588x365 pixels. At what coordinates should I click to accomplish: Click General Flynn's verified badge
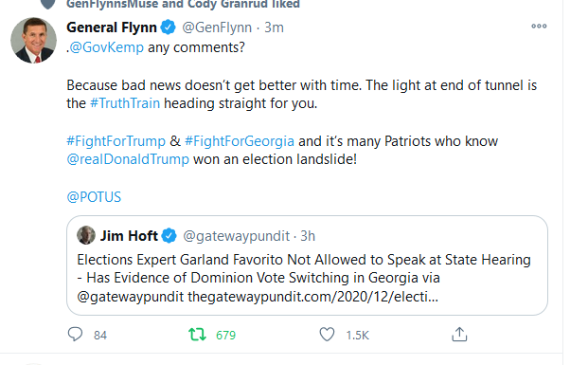point(168,27)
